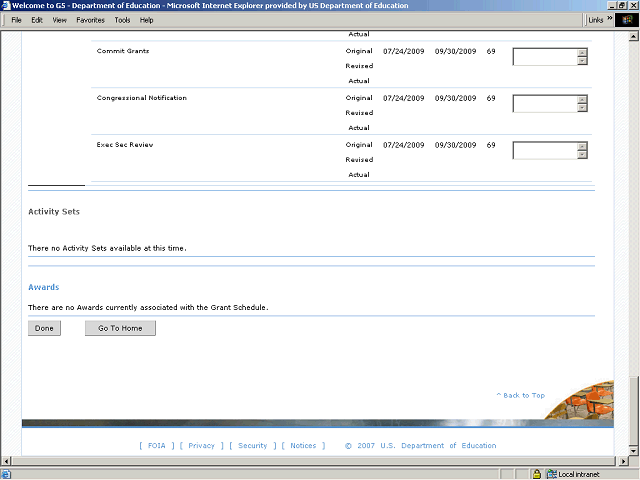Click up arrow in Commit Grants text box
Image resolution: width=640 pixels, height=480 pixels.
[582, 53]
